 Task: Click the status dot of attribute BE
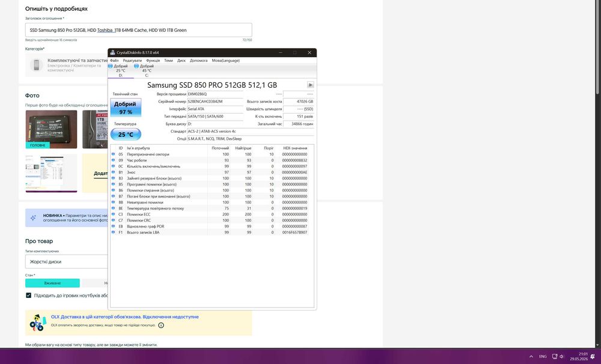pyautogui.click(x=113, y=208)
